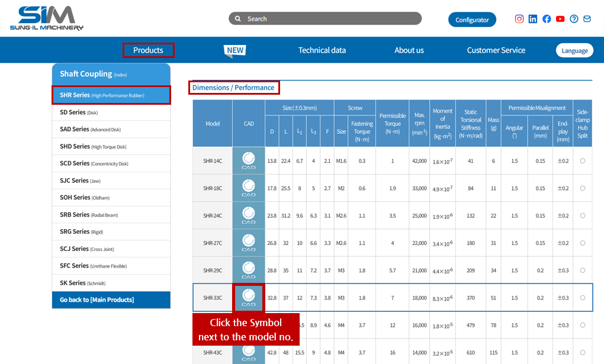604x364 pixels.
Task: Open CAD icon for SHR-24C
Action: 249,215
